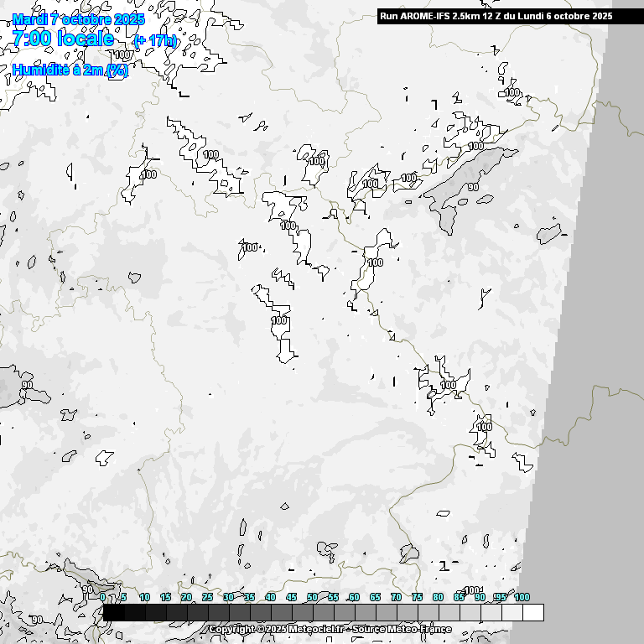Image resolution: width=644 pixels, height=644 pixels.
Task: Click the 75% swatch in the legend bar
Action: click(428, 613)
